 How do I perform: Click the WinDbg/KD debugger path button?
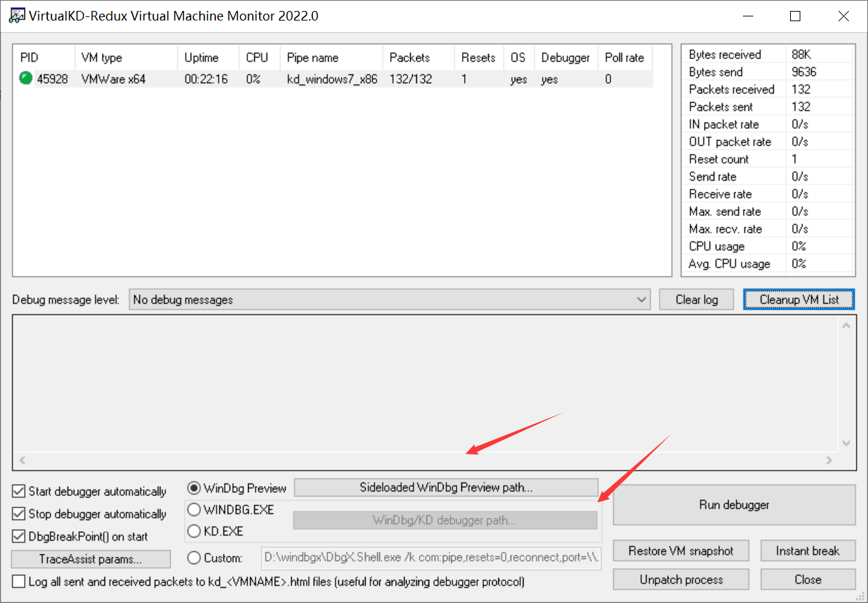tap(445, 520)
